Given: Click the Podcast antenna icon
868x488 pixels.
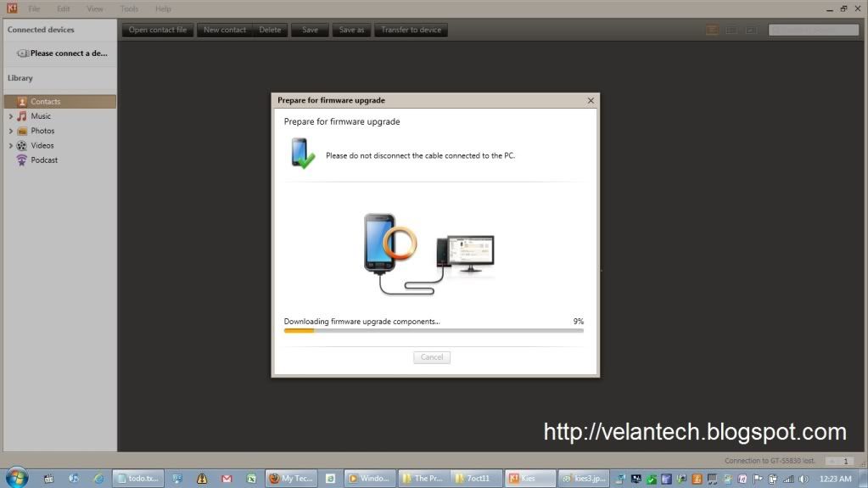Looking at the screenshot, I should pyautogui.click(x=21, y=160).
